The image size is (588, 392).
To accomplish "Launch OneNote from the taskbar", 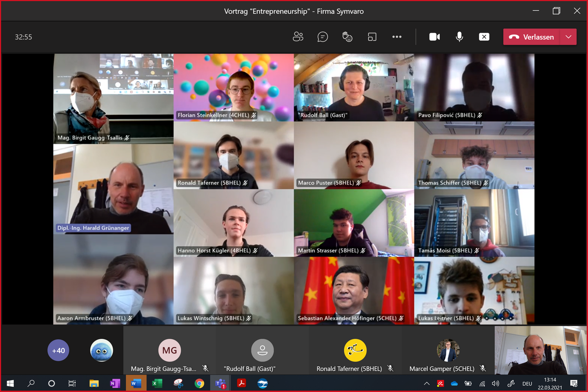I will click(x=115, y=383).
